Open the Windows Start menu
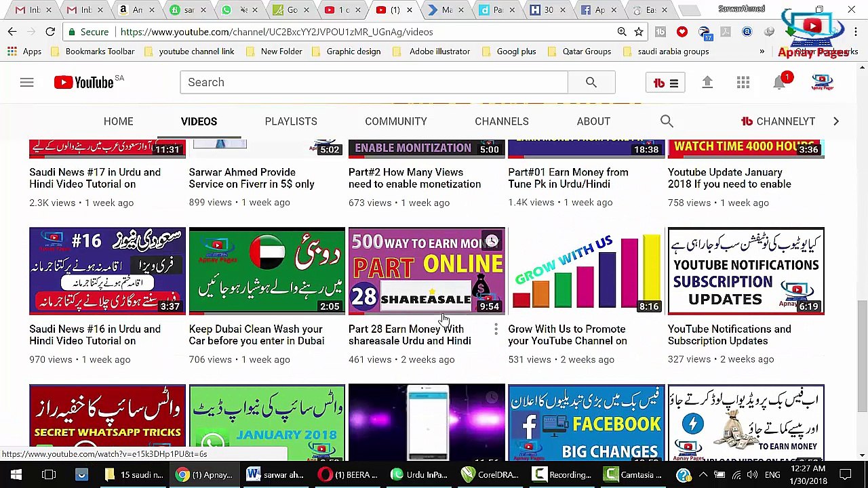 point(16,475)
